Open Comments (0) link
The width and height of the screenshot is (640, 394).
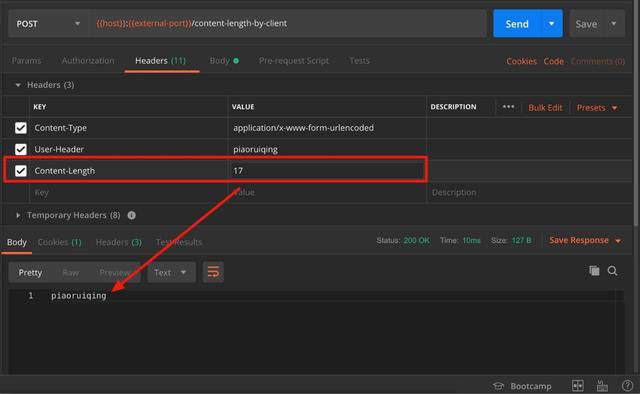[x=598, y=61]
